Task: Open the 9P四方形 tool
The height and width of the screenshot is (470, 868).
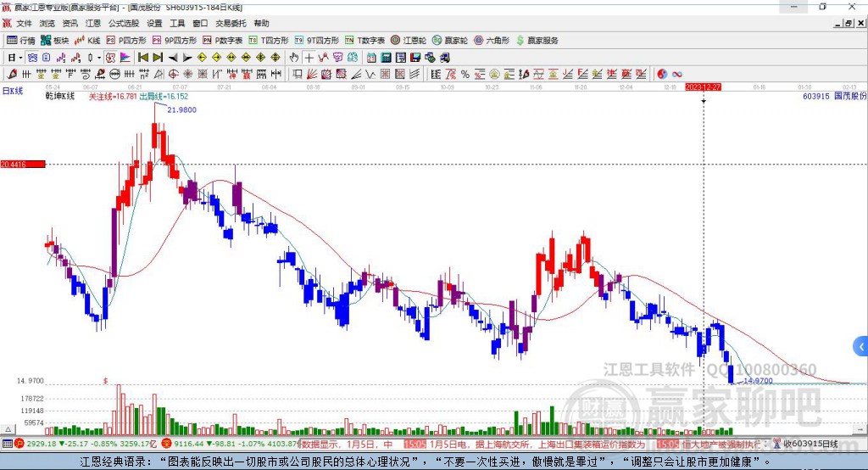Action: click(175, 41)
